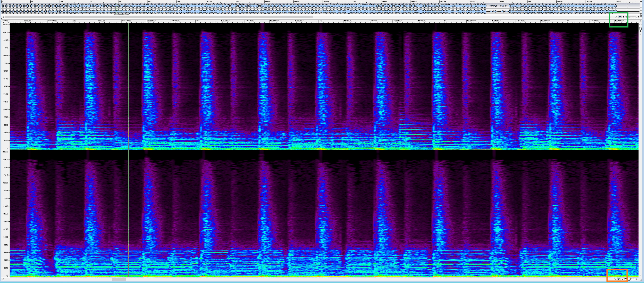Click the down triangle below spectrogram vertical slider

pos(640,31)
